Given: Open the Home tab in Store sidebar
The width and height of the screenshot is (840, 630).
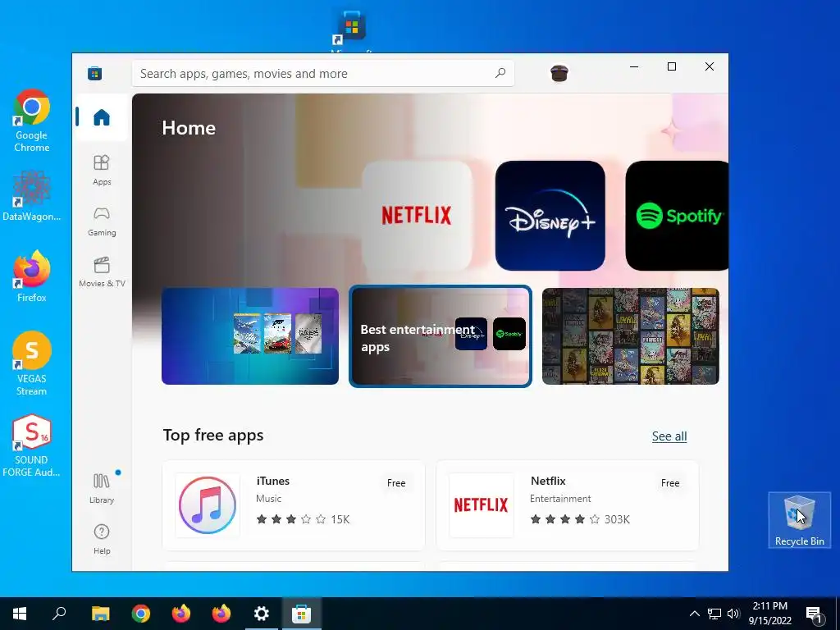Looking at the screenshot, I should [x=102, y=117].
